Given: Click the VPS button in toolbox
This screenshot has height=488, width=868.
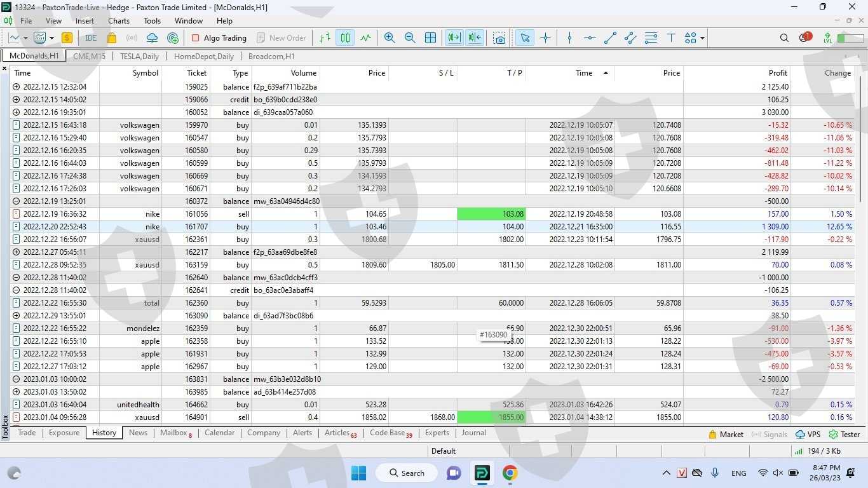Looking at the screenshot, I should 808,435.
